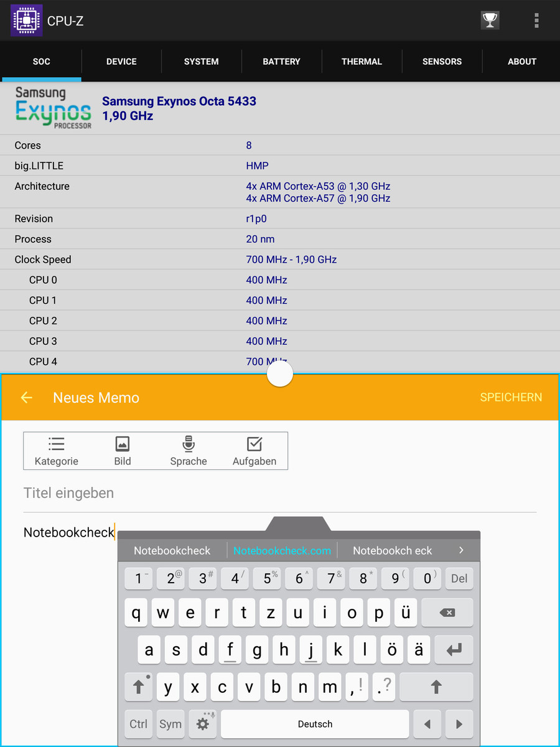
Task: Select the 'CPU 3' row label
Action: 43,341
